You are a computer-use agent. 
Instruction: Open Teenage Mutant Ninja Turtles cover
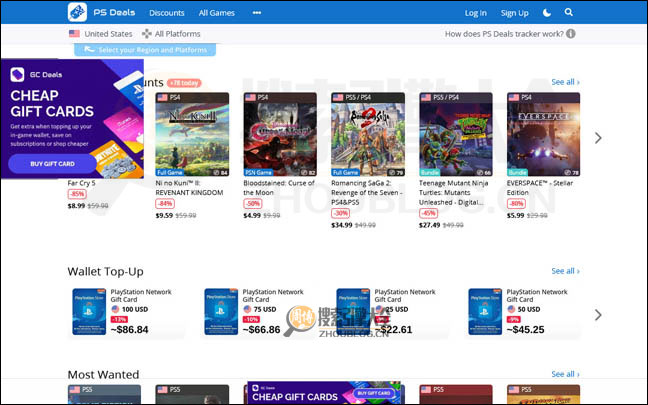[456, 134]
